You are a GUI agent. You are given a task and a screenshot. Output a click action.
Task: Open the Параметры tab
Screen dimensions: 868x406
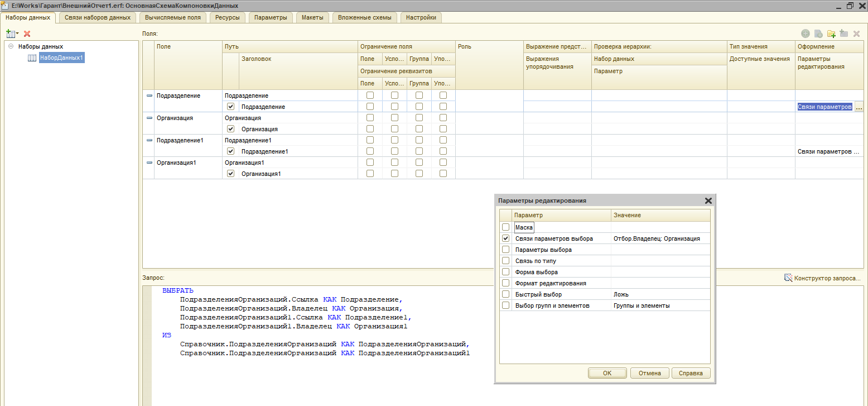271,17
